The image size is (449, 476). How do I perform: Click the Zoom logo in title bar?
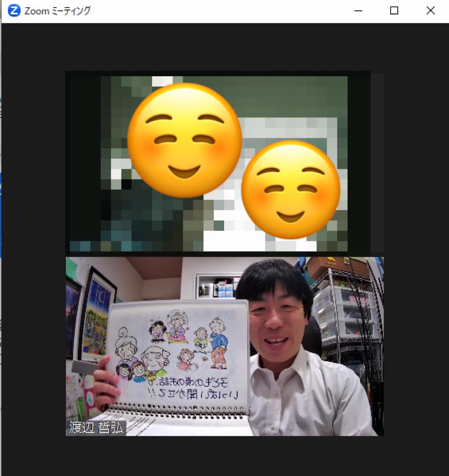[14, 11]
